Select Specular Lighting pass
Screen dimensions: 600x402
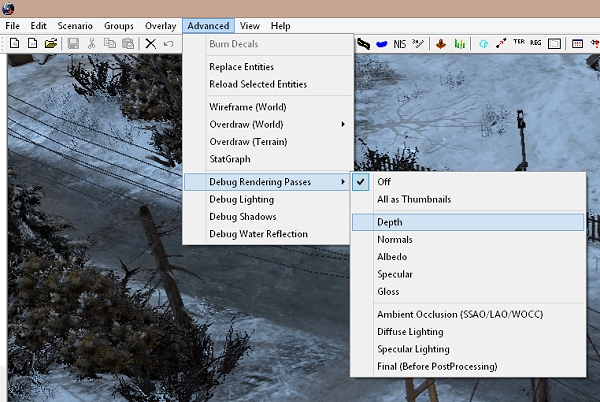468,349
